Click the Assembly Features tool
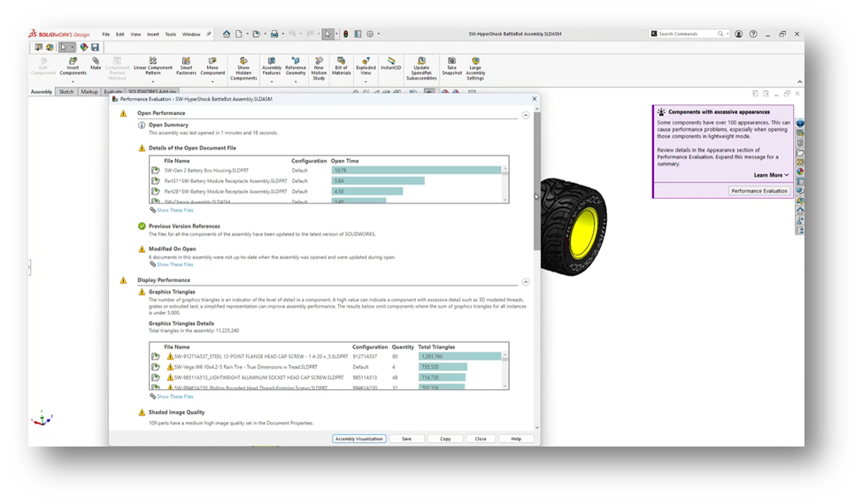Screen dimensions: 862x504 pos(272,66)
